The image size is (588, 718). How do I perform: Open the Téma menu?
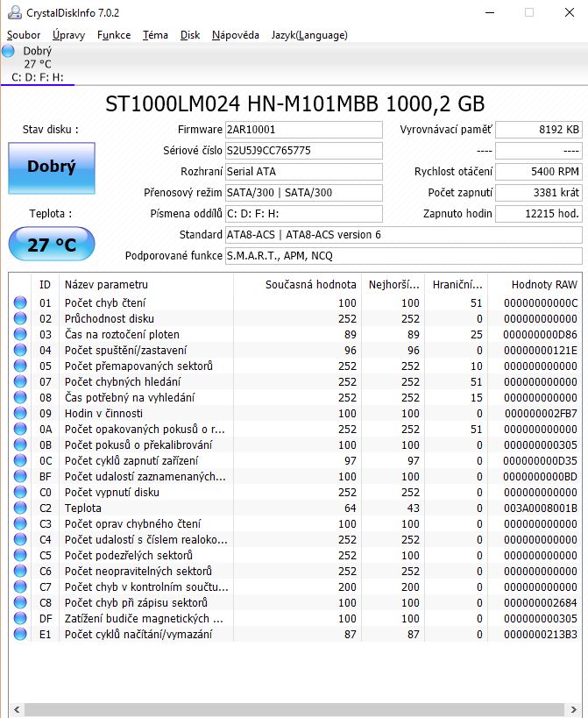tap(155, 35)
